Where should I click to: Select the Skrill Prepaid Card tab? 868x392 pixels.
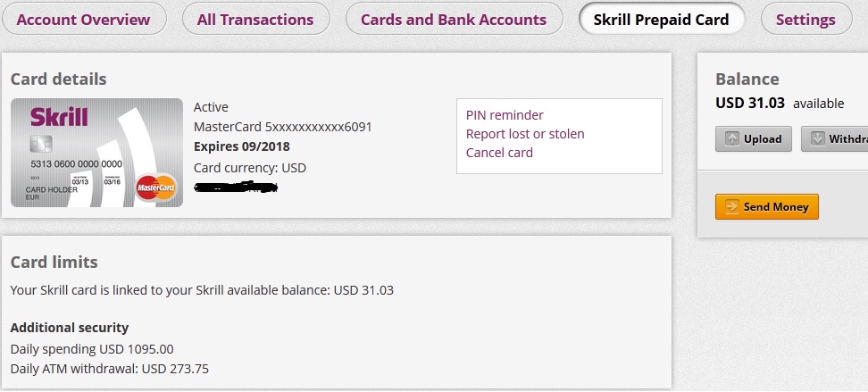(661, 19)
